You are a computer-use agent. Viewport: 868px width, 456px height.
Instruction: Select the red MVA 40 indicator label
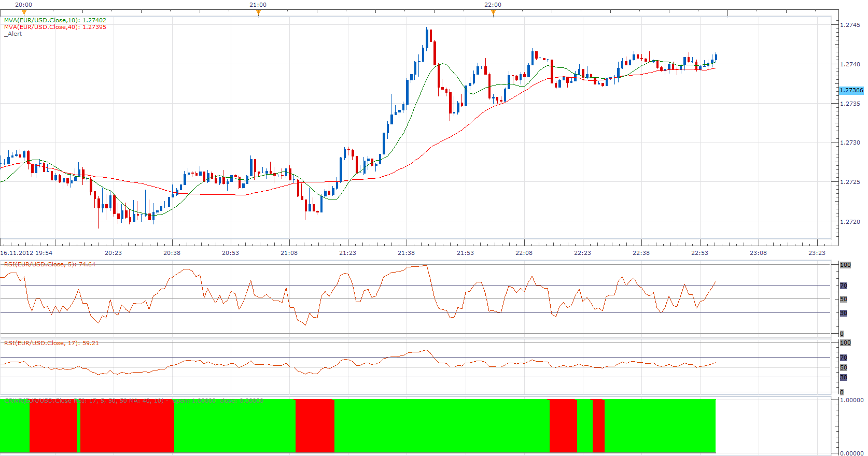click(x=55, y=27)
